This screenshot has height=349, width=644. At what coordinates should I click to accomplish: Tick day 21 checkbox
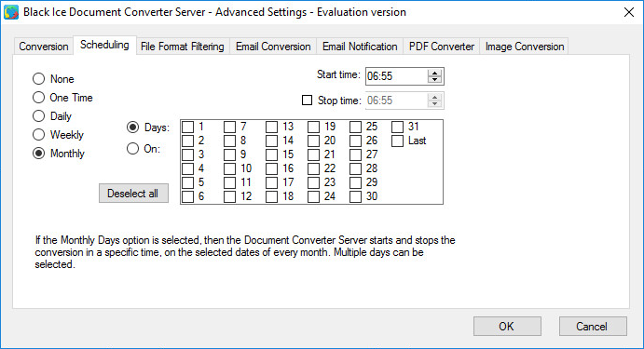313,154
